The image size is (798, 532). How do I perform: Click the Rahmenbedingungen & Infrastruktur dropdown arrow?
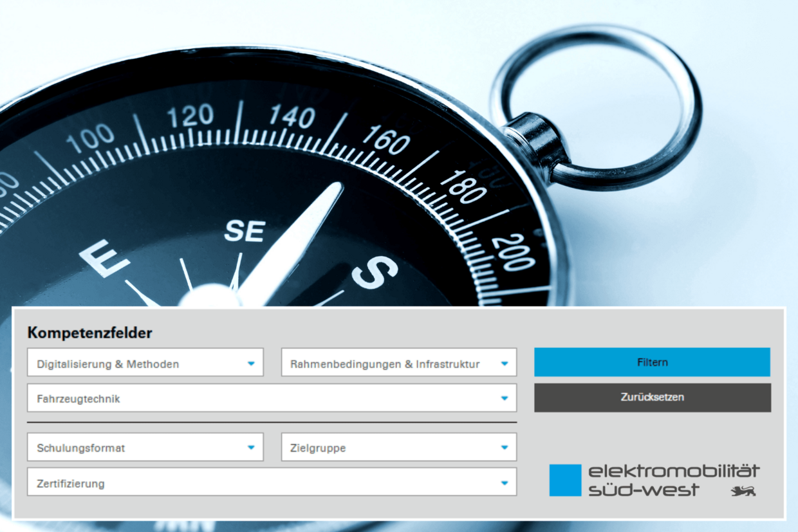coord(505,362)
